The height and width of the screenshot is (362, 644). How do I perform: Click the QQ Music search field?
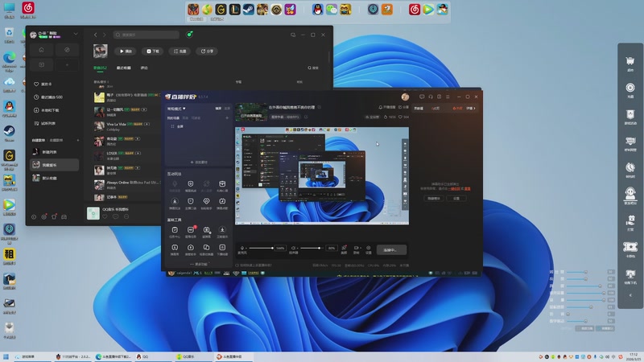147,35
